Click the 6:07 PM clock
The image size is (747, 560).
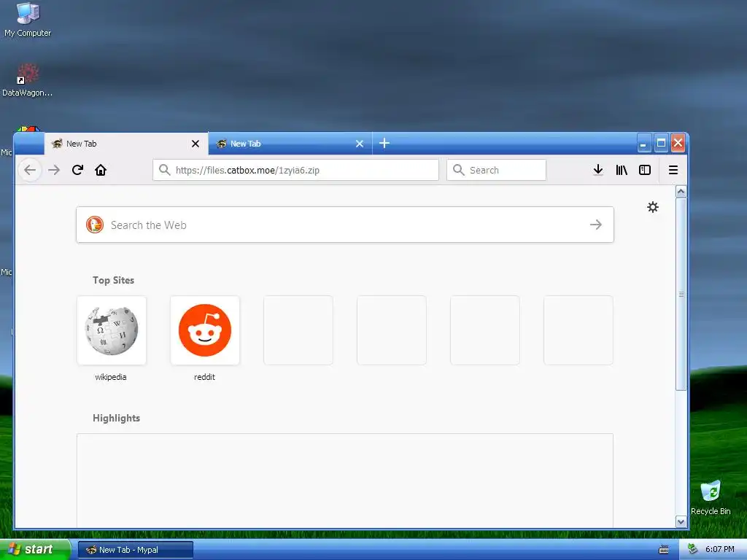[720, 550]
